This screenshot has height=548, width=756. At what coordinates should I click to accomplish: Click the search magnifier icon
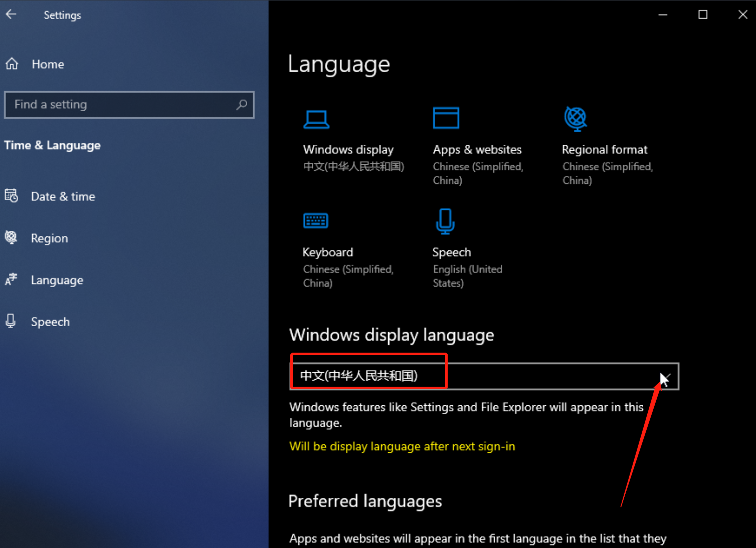click(x=242, y=105)
